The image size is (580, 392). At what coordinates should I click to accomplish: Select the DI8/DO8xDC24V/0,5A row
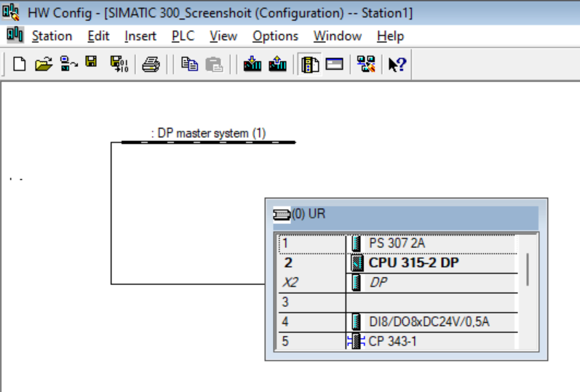coord(397,321)
